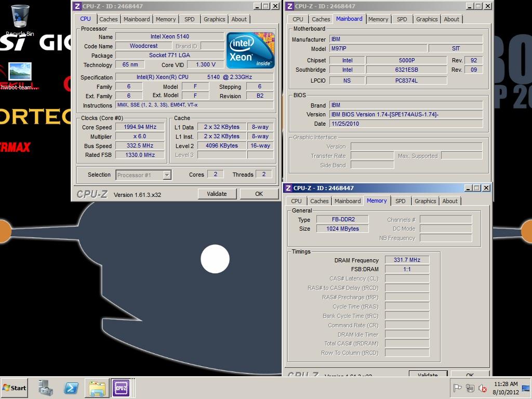Image resolution: width=532 pixels, height=399 pixels.
Task: Click the Core VID 1.300 V value
Action: tap(206, 64)
